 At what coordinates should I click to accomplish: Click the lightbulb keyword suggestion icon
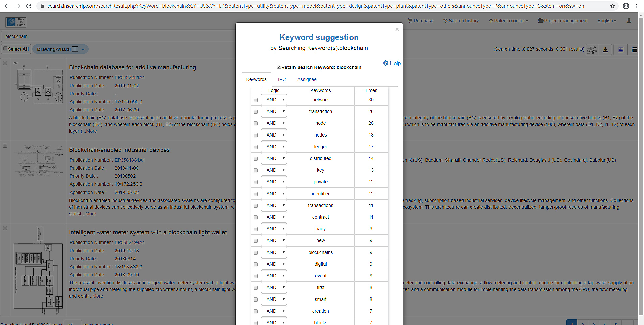click(592, 50)
